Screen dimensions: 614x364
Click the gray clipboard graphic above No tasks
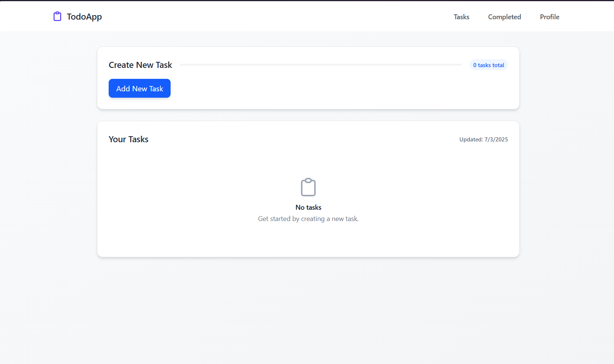point(308,187)
